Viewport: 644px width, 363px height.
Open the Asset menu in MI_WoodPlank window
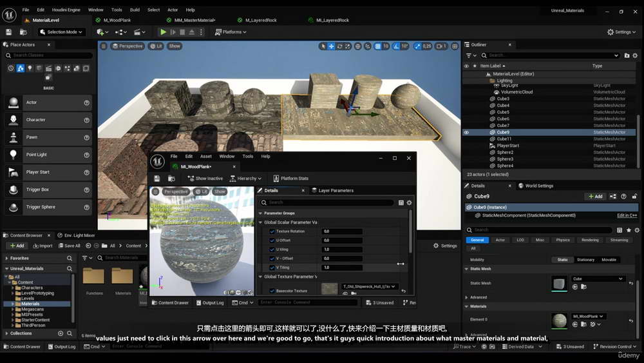(x=206, y=157)
